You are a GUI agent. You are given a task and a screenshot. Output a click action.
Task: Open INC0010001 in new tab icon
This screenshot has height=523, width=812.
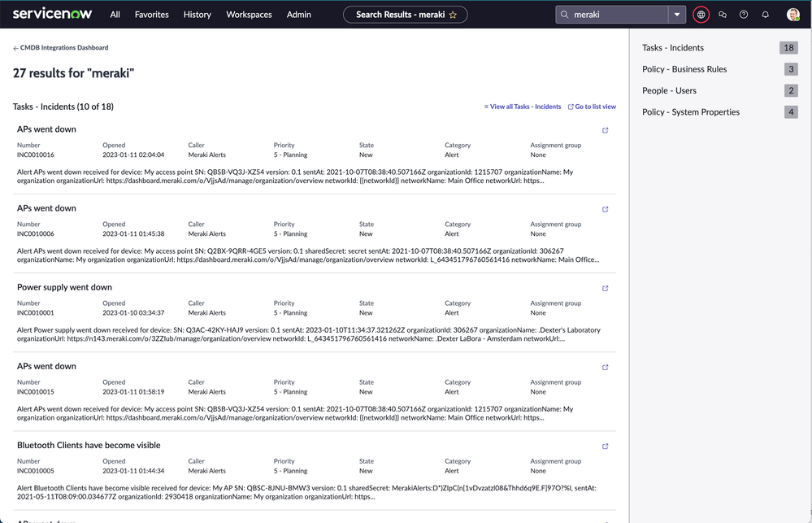coord(605,288)
